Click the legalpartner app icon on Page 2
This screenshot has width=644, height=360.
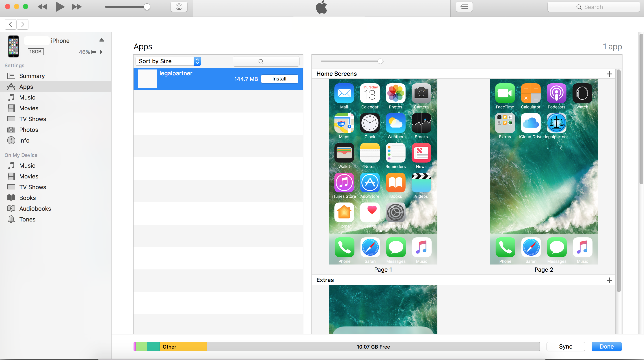(556, 123)
